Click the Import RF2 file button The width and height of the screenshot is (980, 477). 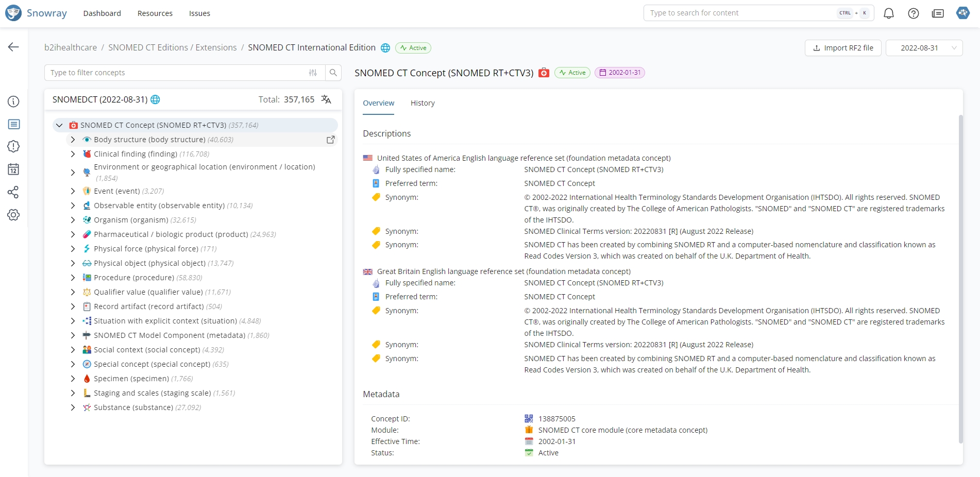coord(842,48)
